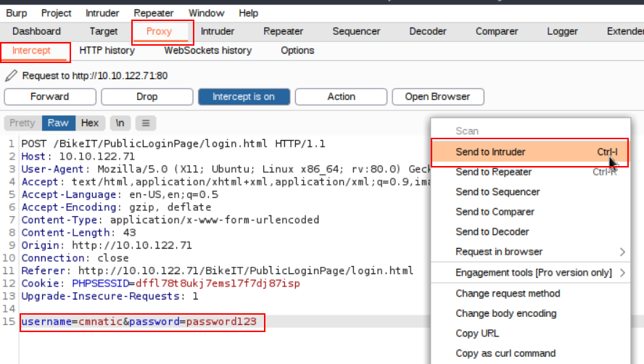Click the Content-Type header line

pyautogui.click(x=170, y=220)
